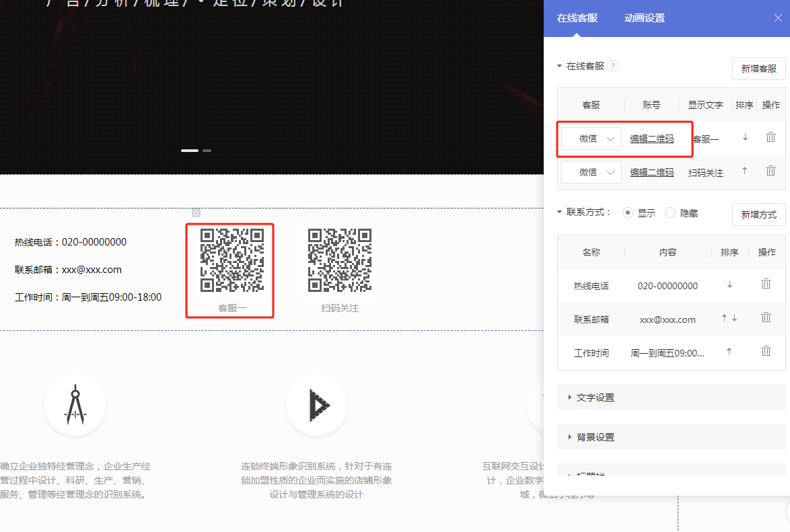Click the 新增客服 button
790x532 pixels.
coord(759,69)
